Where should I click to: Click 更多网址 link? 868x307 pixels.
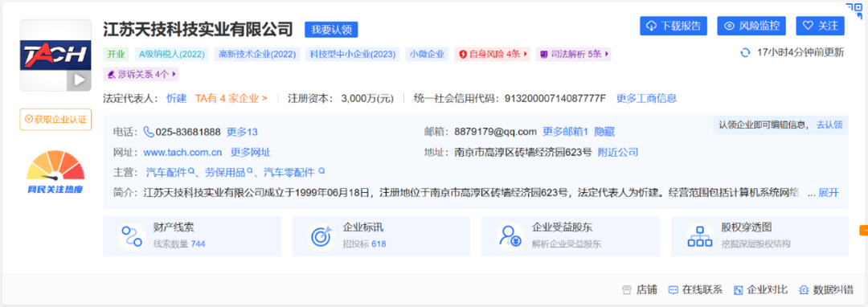pos(251,152)
